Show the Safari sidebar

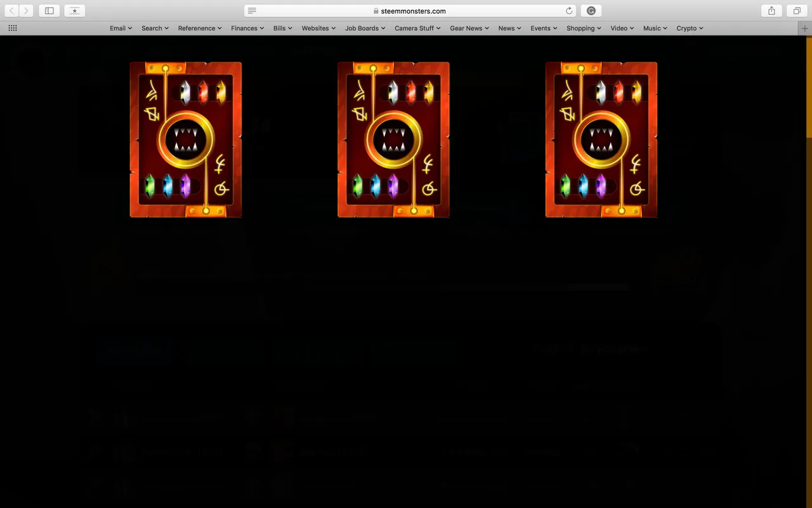(x=49, y=11)
